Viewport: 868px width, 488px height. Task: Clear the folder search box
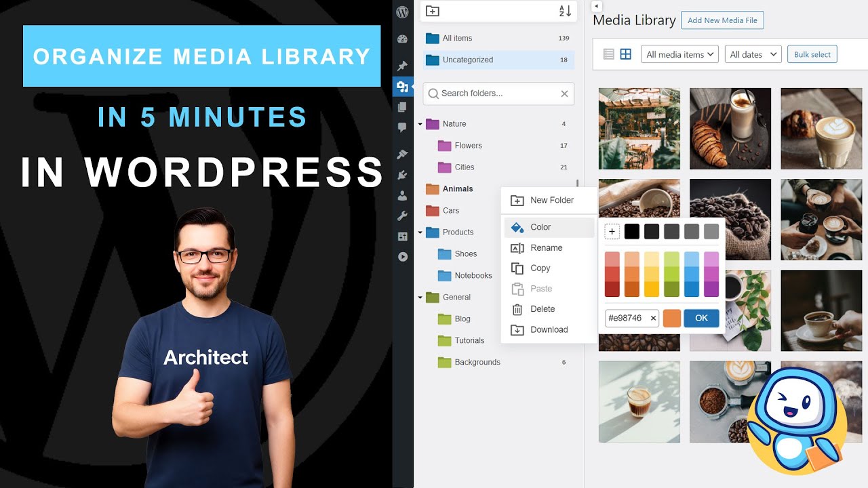(x=564, y=94)
